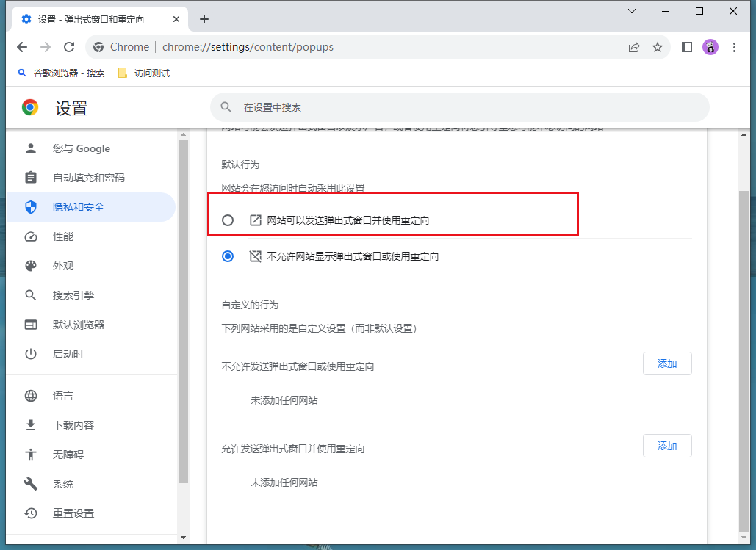
Task: Click the magnifier icon in settings search
Action: coord(226,107)
